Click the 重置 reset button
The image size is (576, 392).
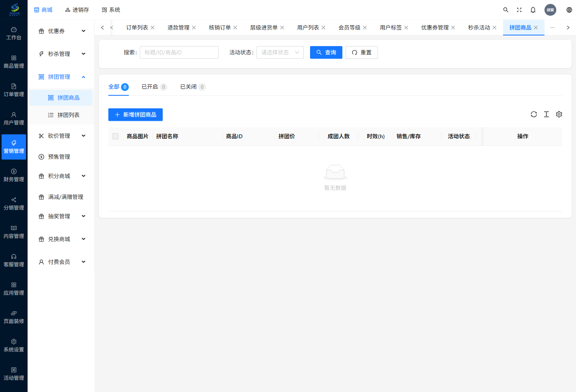362,52
